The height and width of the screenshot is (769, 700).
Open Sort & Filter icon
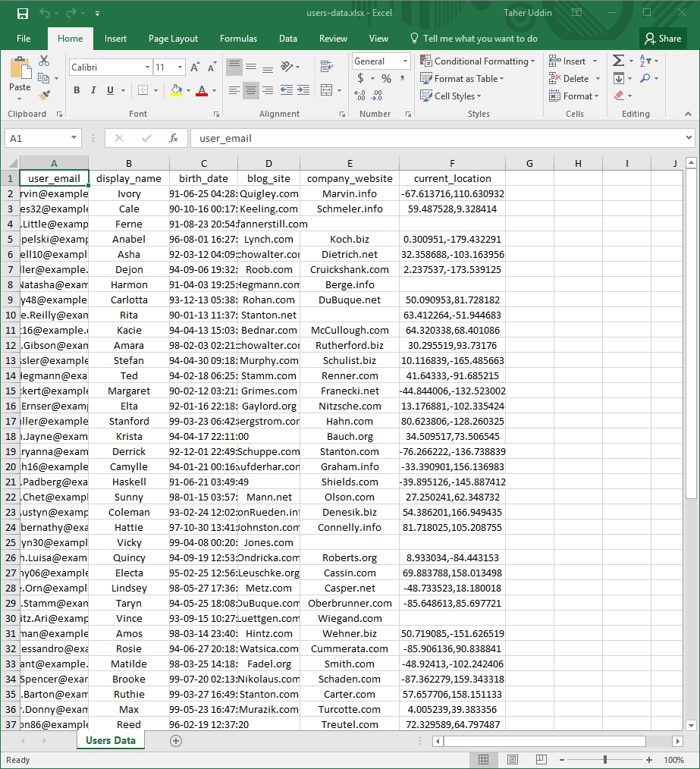coord(645,61)
